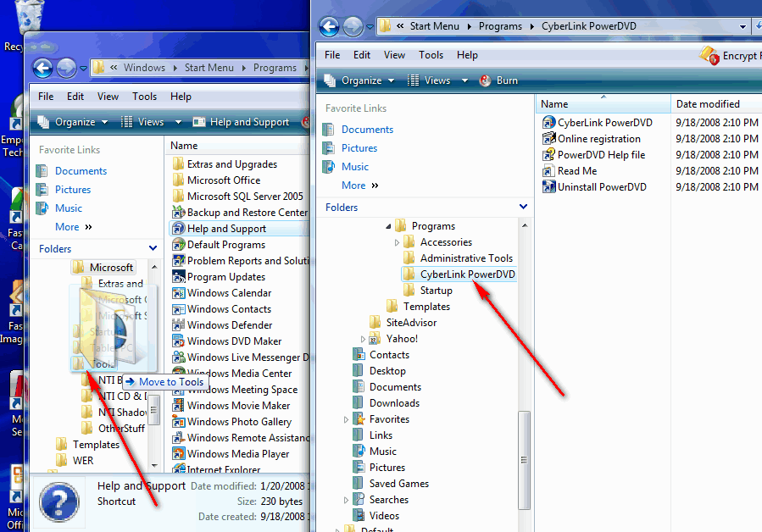
Task: Select the Windows Calendar icon
Action: tap(178, 293)
